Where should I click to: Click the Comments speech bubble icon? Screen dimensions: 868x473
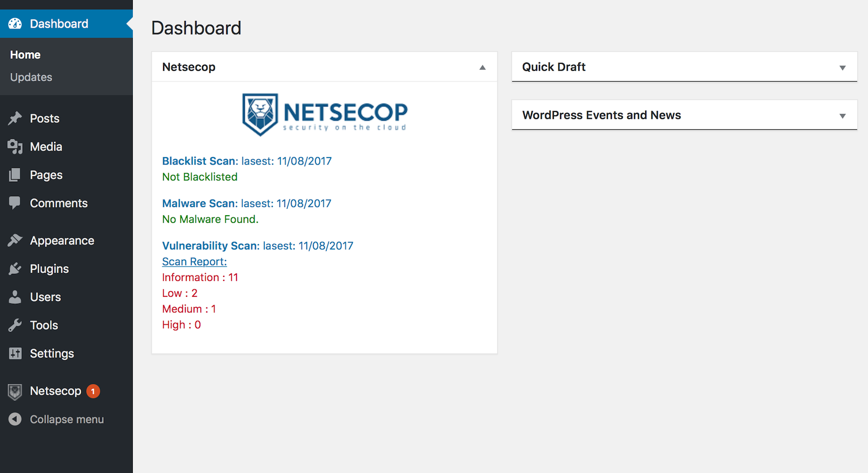click(15, 203)
